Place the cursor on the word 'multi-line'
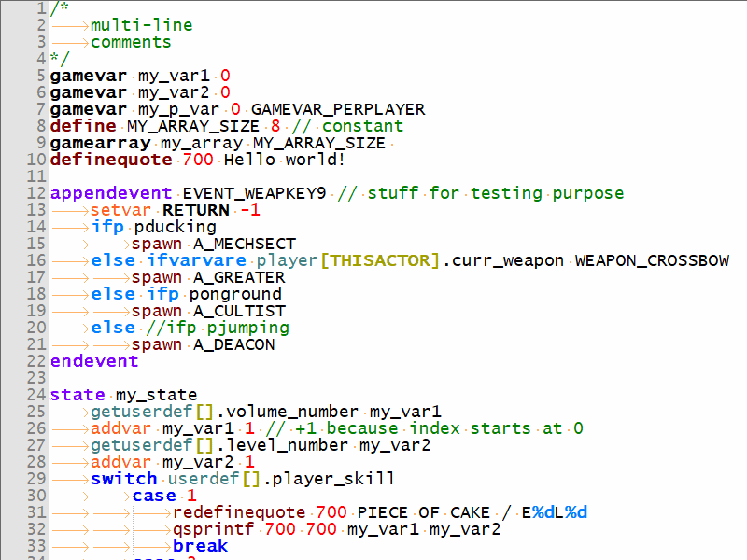The height and width of the screenshot is (560, 747). (142, 25)
